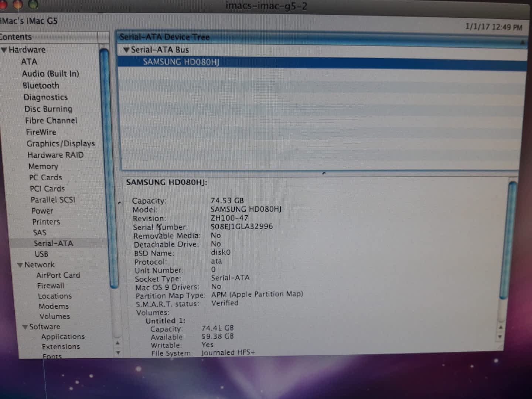
Task: Click the APM (Apple Partition Map) value
Action: tap(257, 294)
